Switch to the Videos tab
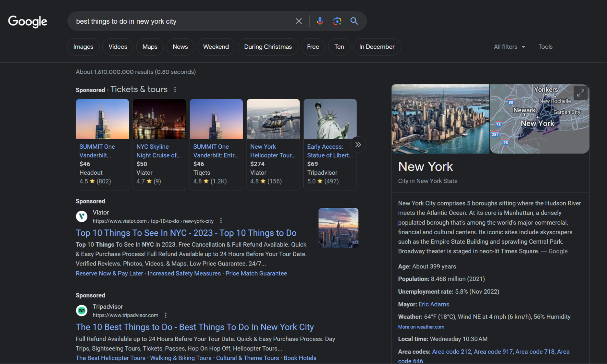The height and width of the screenshot is (364, 607). click(x=118, y=47)
